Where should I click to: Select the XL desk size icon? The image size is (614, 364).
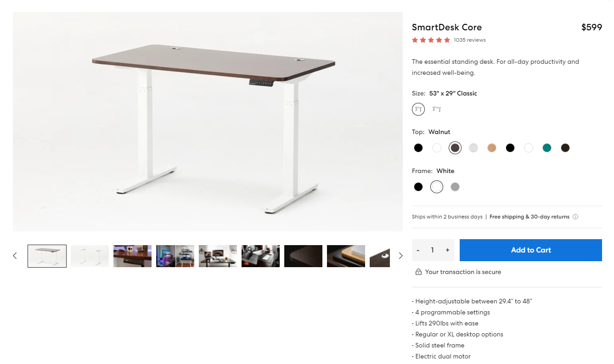point(437,109)
